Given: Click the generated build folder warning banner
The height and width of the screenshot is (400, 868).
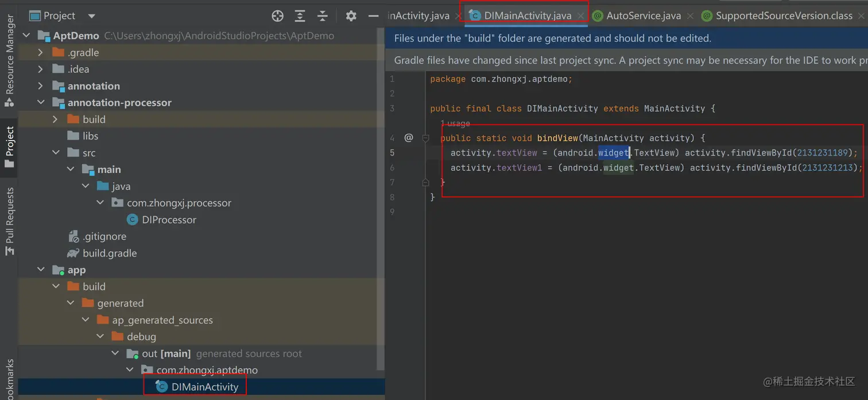Looking at the screenshot, I should tap(627, 38).
